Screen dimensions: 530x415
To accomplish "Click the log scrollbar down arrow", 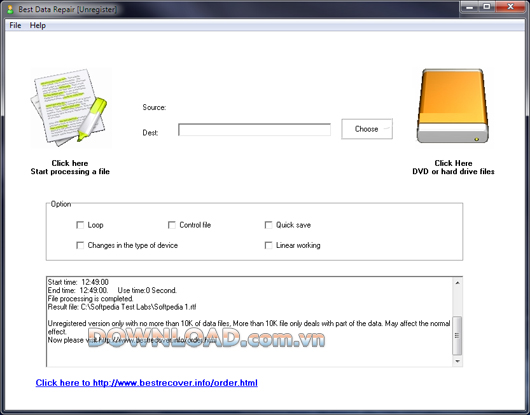I will 457,361.
